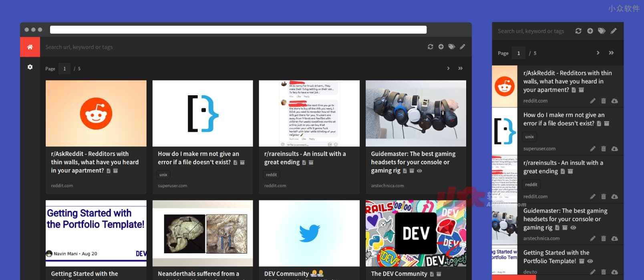Screen dimensions: 644x280
Task: Click the 'reddit' tag in the mobile panel
Action: (531, 184)
